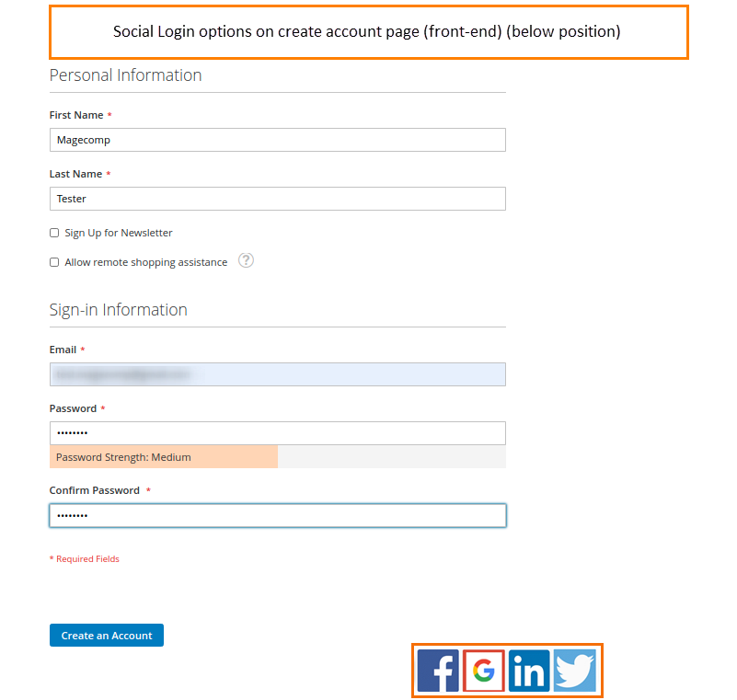
Task: Click the Confirm Password field
Action: click(x=276, y=515)
